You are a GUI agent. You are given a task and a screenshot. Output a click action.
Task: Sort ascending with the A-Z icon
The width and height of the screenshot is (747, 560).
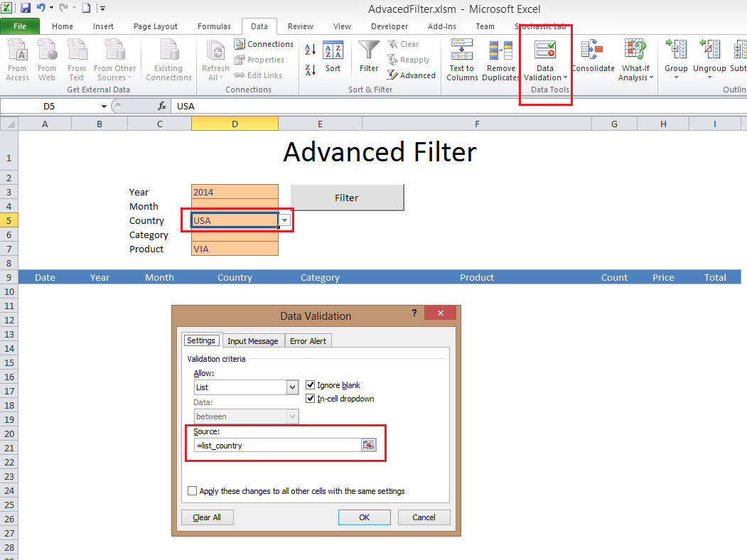point(311,50)
